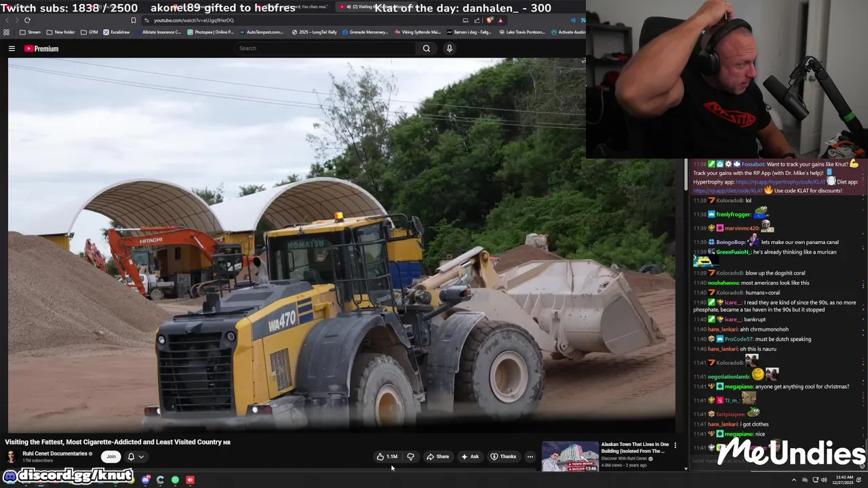Image resolution: width=868 pixels, height=488 pixels.
Task: Open the Børsen i dag bookmark
Action: 469,32
